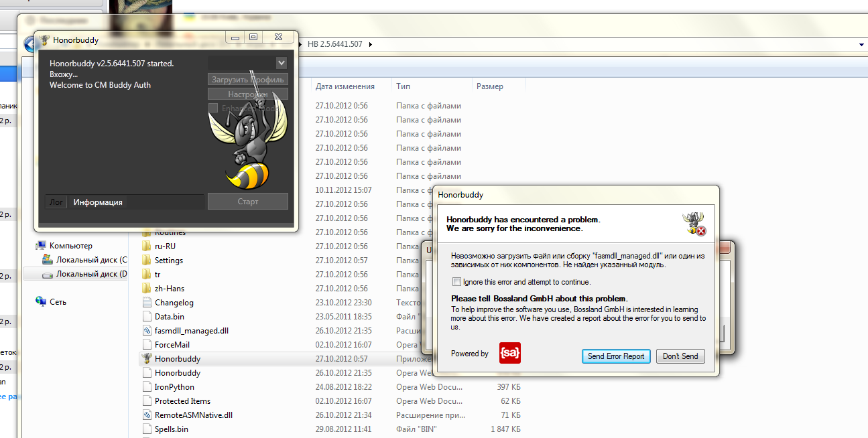The image size is (868, 438).
Task: Switch to the Информация tab
Action: pyautogui.click(x=98, y=202)
